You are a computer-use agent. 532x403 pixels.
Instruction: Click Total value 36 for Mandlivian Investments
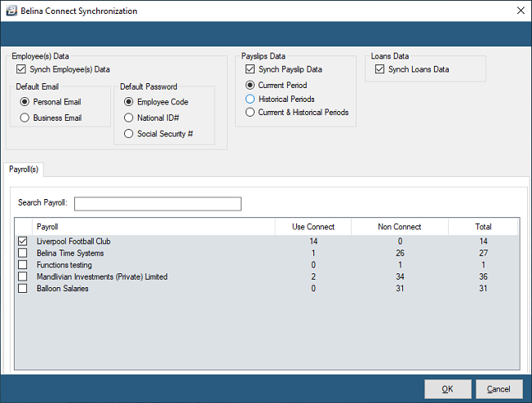483,277
